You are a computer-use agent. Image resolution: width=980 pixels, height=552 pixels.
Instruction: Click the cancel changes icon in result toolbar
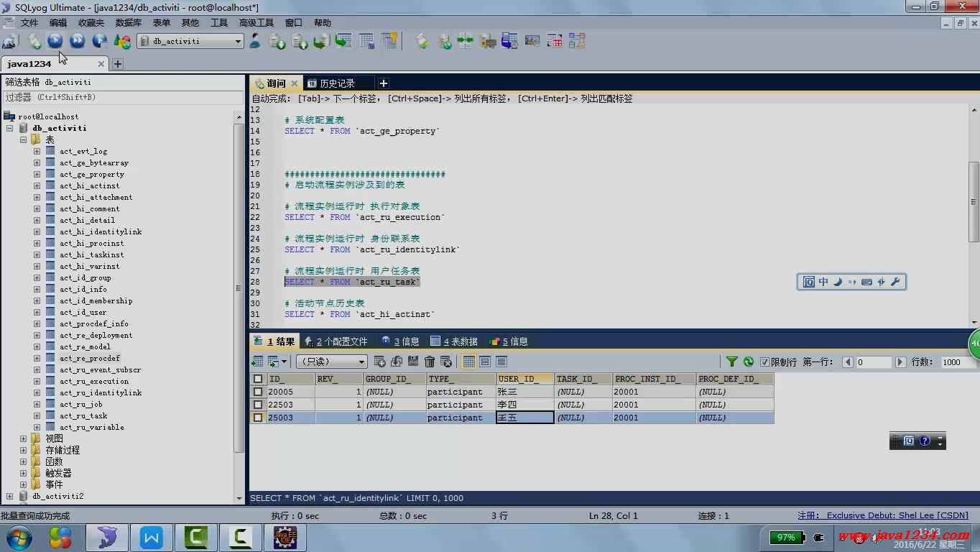click(x=446, y=362)
